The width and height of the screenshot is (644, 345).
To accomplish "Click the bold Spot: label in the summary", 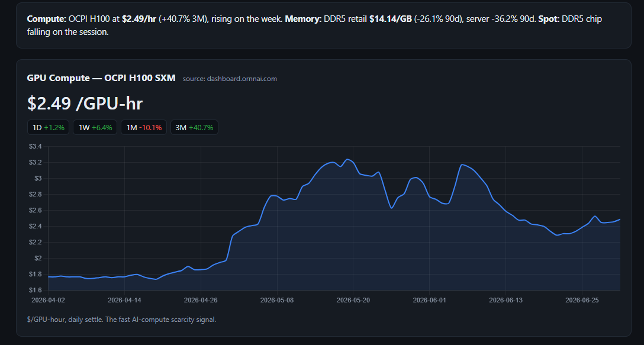I will [548, 19].
